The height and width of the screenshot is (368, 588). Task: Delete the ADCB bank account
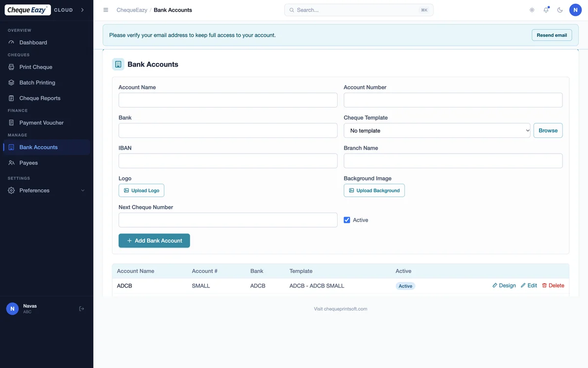[x=553, y=286]
